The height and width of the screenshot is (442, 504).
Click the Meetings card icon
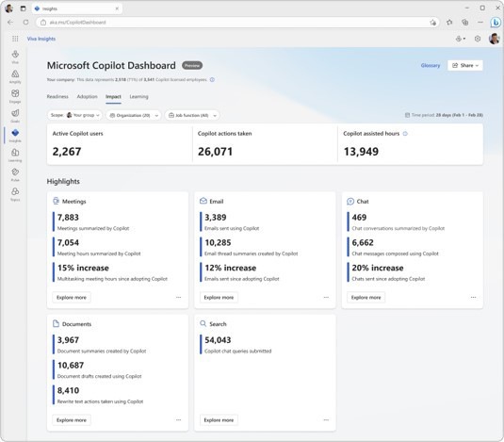coord(56,202)
